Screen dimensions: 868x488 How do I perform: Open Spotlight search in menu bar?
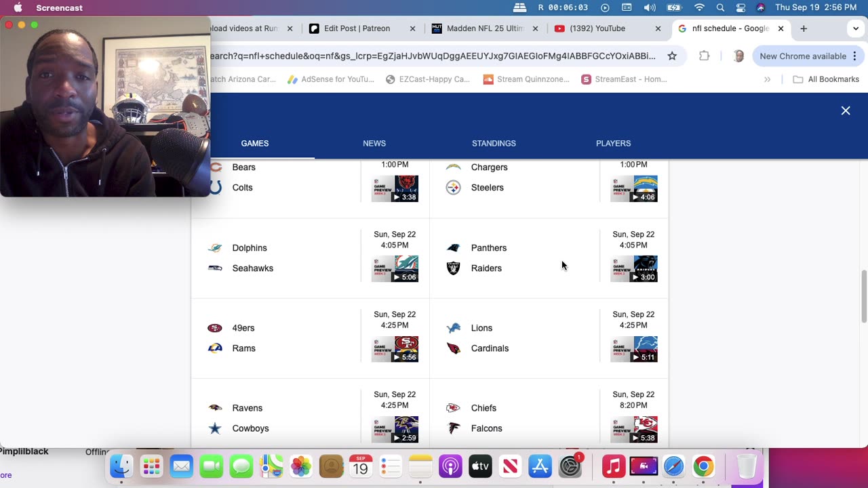point(720,7)
